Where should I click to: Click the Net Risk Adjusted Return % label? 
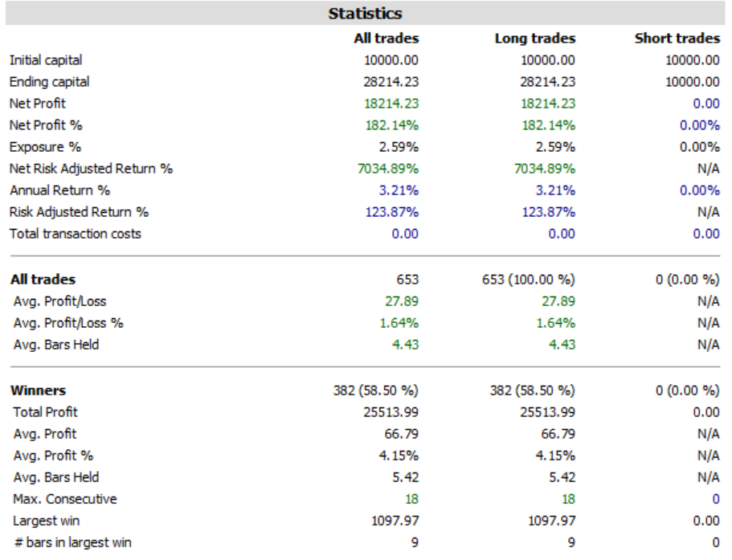tap(91, 169)
